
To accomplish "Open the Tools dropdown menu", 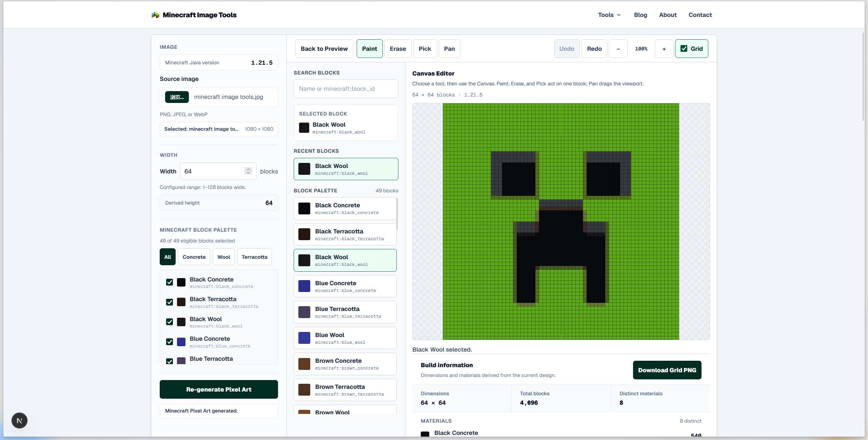I will pyautogui.click(x=609, y=15).
